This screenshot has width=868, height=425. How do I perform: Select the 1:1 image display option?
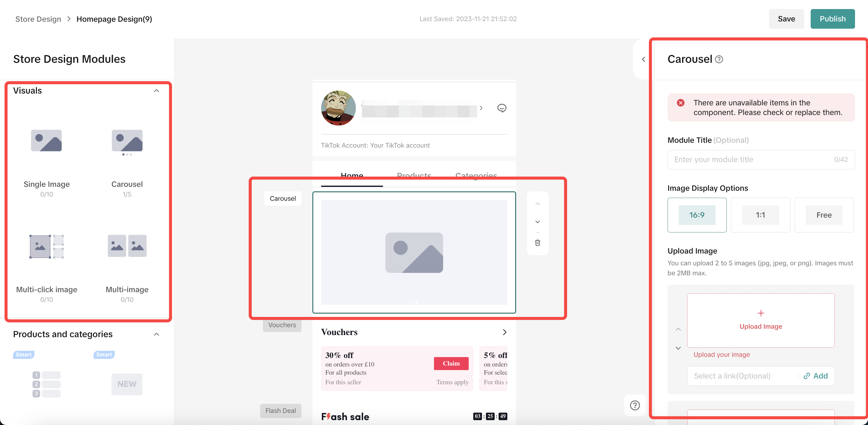coord(760,215)
